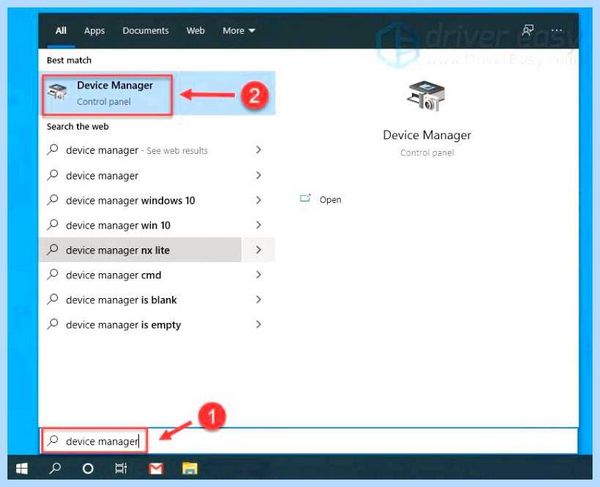The width and height of the screenshot is (600, 487).
Task: Click Open in the preview pane
Action: pyautogui.click(x=330, y=200)
